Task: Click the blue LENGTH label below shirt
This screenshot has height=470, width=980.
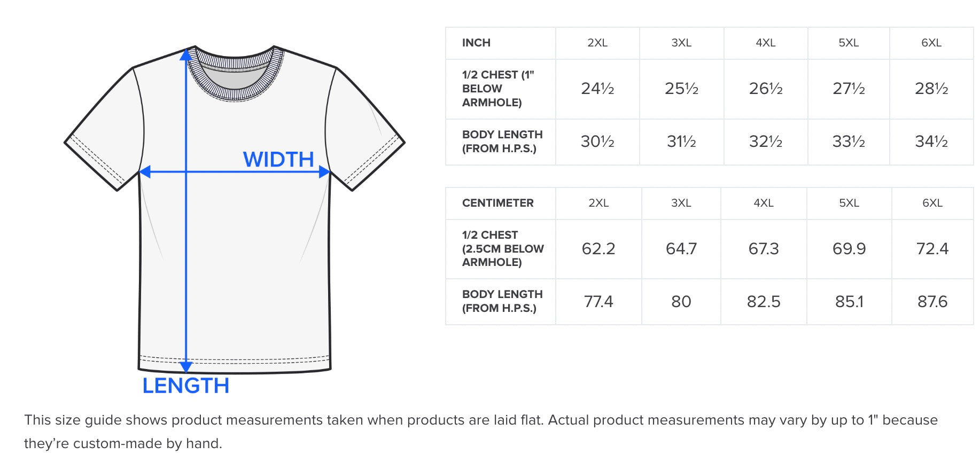Action: click(x=185, y=386)
